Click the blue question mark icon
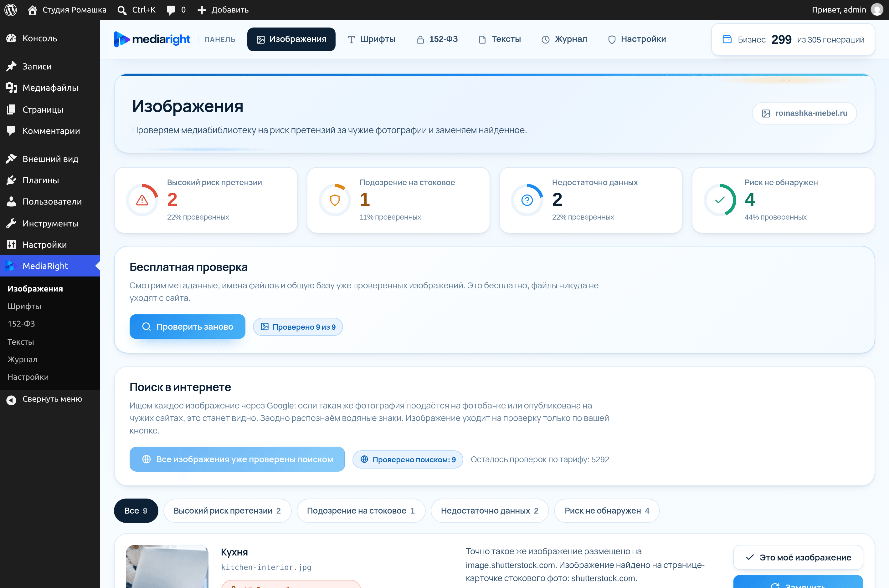This screenshot has width=889, height=588. pos(527,200)
